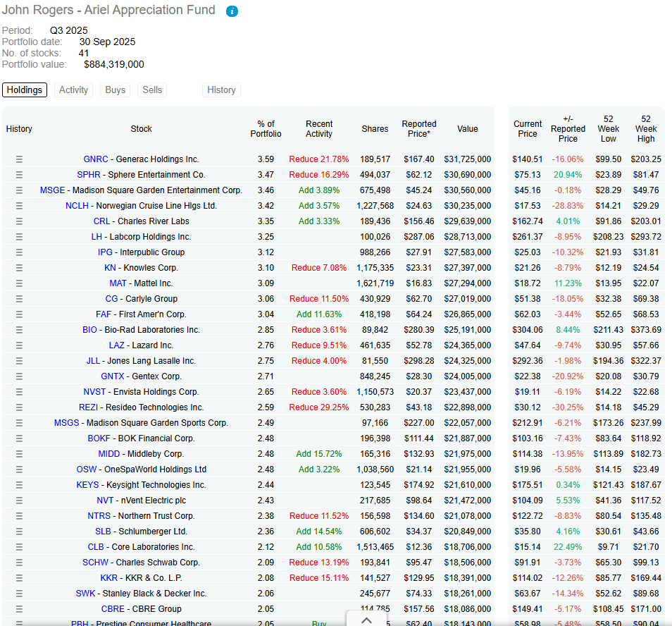
Task: Sort by Stock column header
Action: pyautogui.click(x=142, y=128)
